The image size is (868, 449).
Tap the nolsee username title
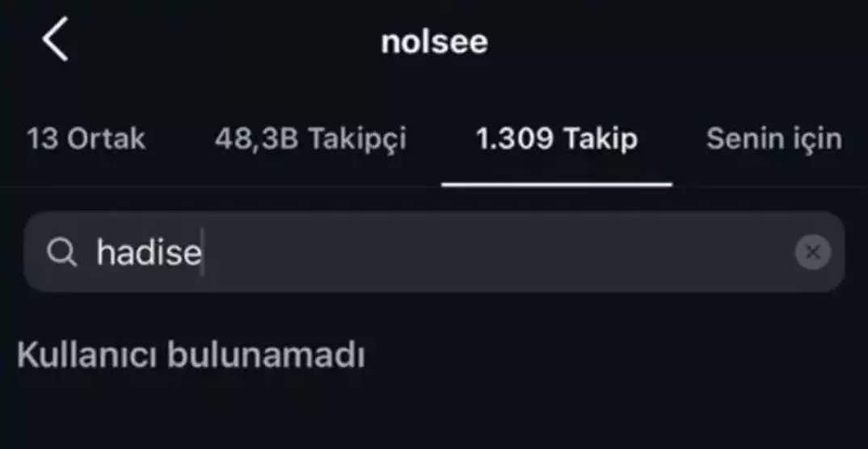434,42
